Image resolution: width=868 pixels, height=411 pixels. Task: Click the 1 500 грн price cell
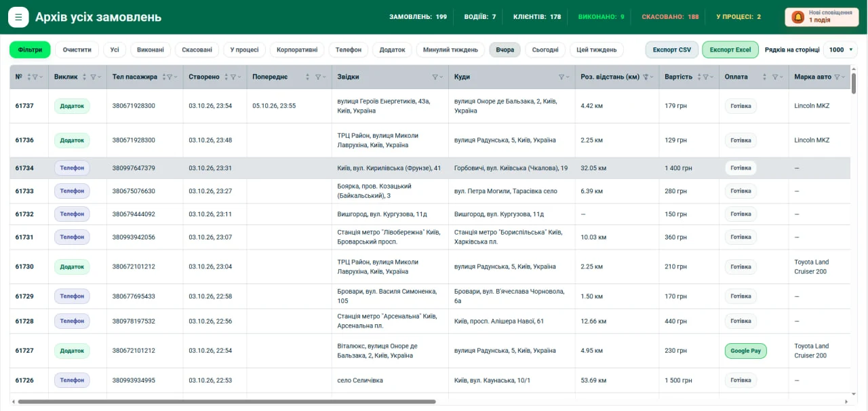point(679,380)
